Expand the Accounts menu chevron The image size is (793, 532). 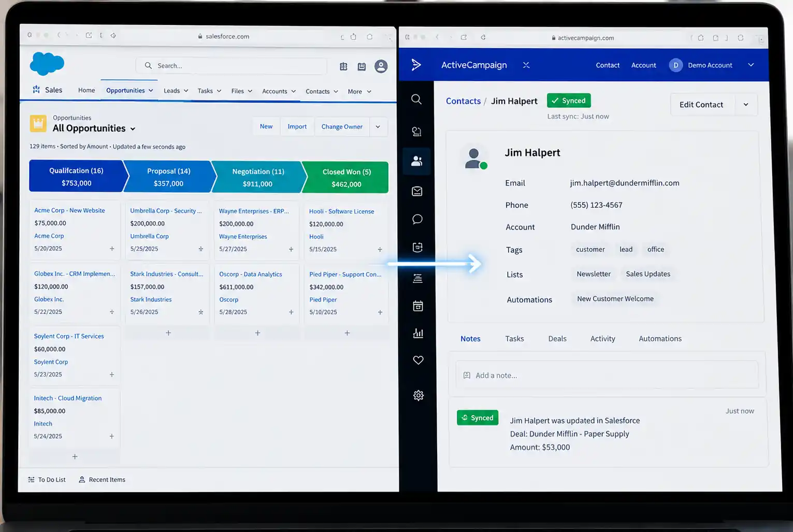click(x=294, y=91)
